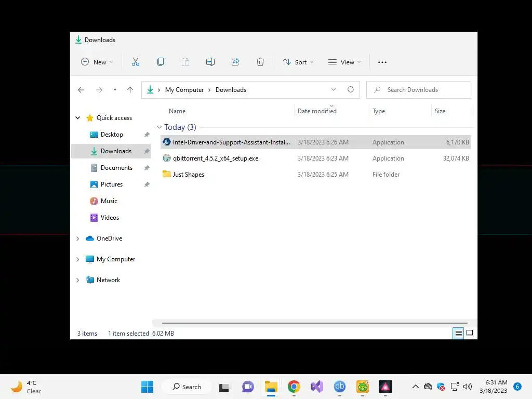Open volume control in system tray
This screenshot has width=532, height=399.
tap(468, 387)
